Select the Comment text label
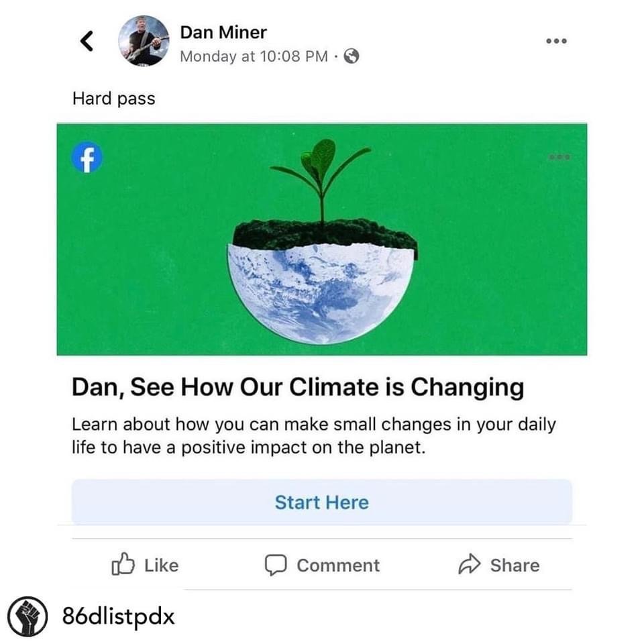The height and width of the screenshot is (644, 644). pyautogui.click(x=338, y=566)
